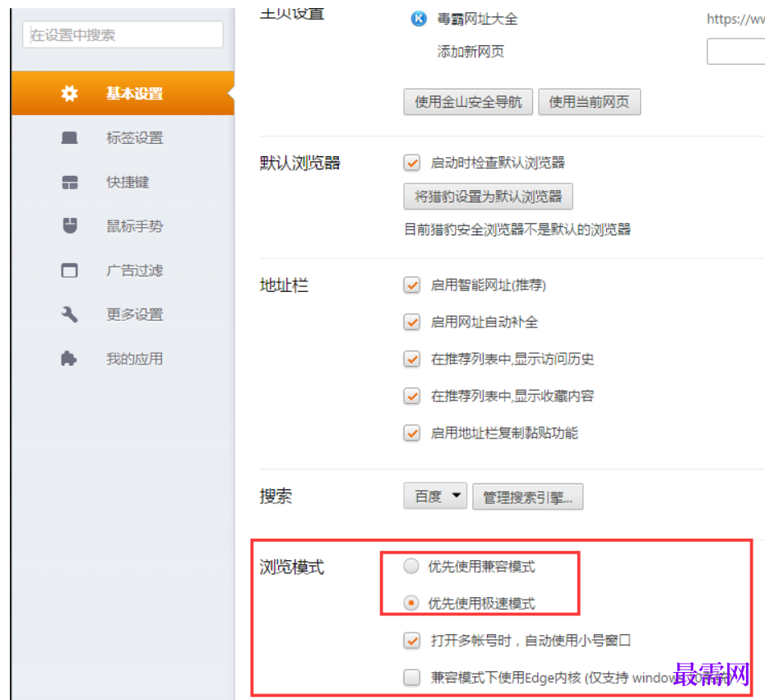The image size is (765, 700).
Task: Toggle 启用地址栏复制黏贴功能 checkbox
Action: pos(412,433)
